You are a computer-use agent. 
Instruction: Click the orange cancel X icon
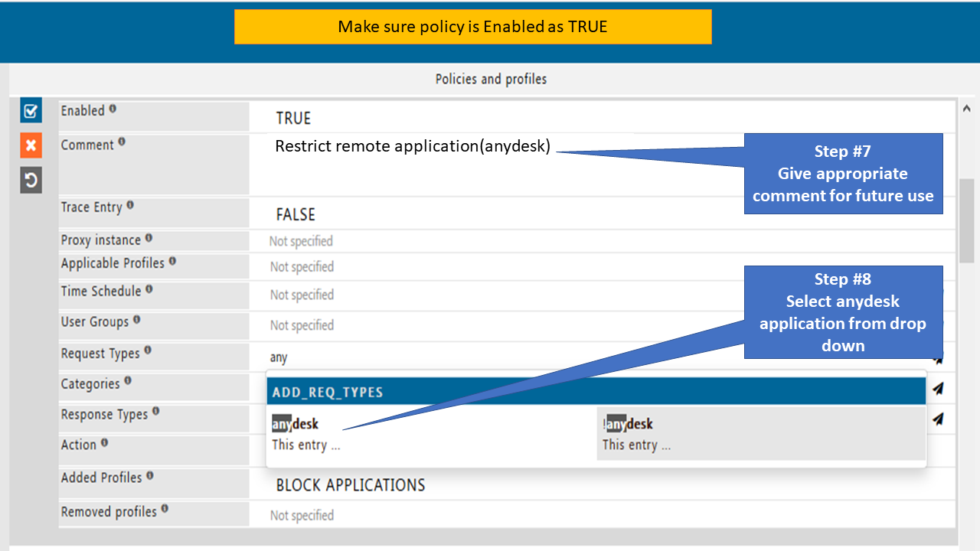31,145
